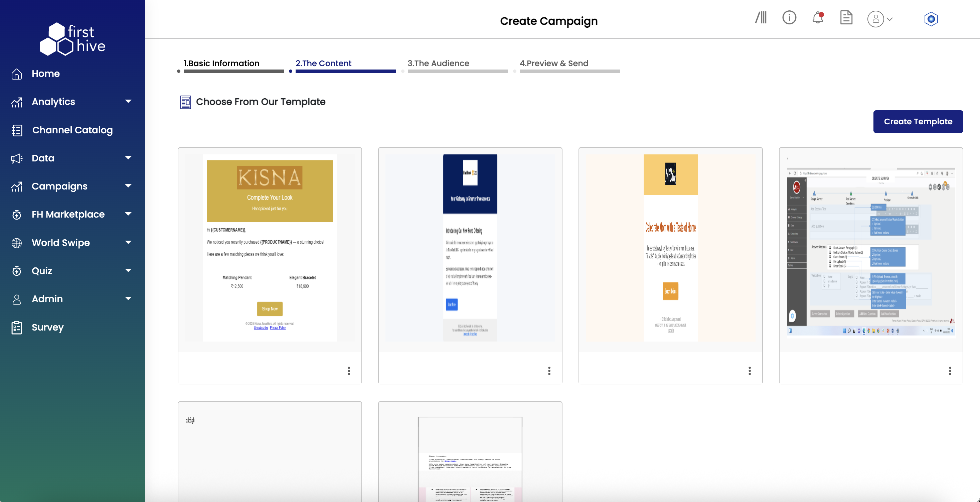This screenshot has height=502, width=980.
Task: Click the Analytics chart icon
Action: [x=17, y=102]
